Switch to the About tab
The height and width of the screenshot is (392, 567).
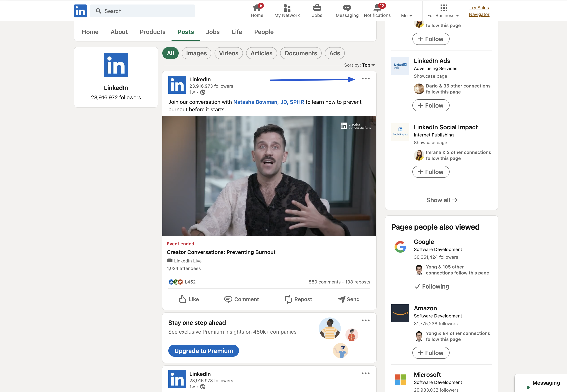pyautogui.click(x=119, y=32)
